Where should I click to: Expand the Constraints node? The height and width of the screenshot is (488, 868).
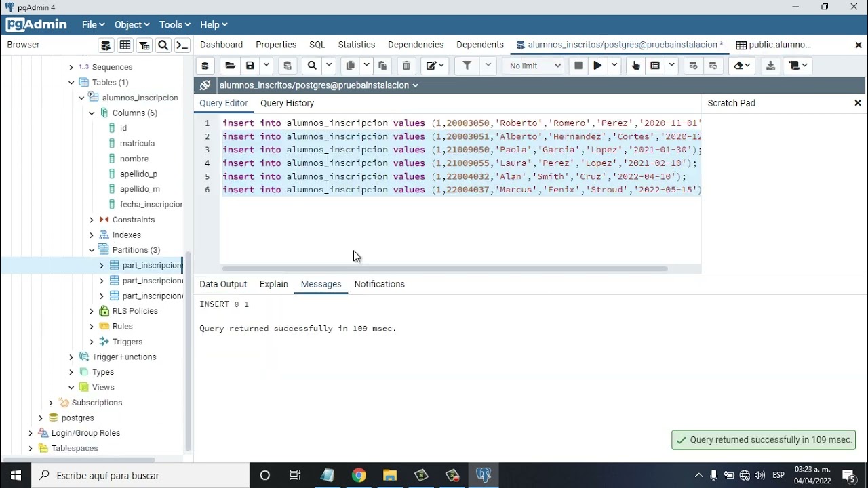pyautogui.click(x=92, y=220)
